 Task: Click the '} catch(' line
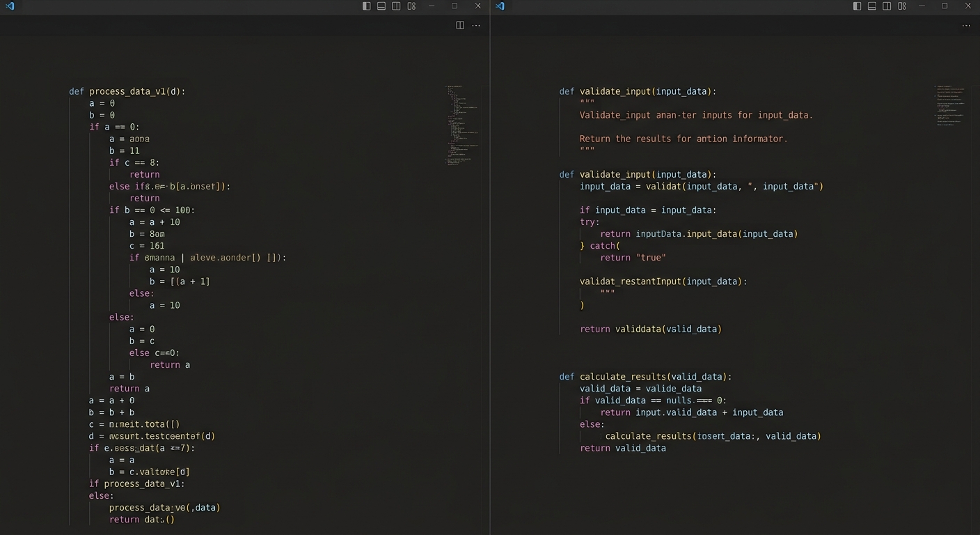pyautogui.click(x=600, y=246)
